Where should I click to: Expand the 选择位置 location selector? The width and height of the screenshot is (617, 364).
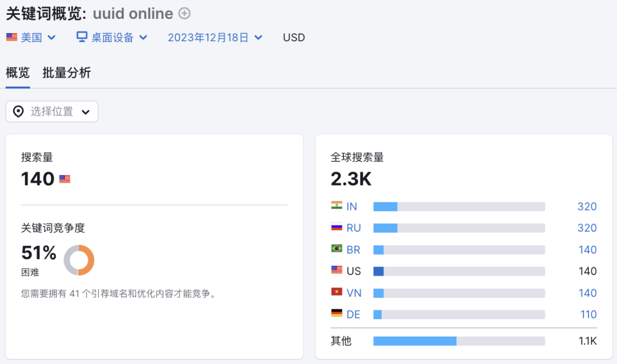point(52,111)
